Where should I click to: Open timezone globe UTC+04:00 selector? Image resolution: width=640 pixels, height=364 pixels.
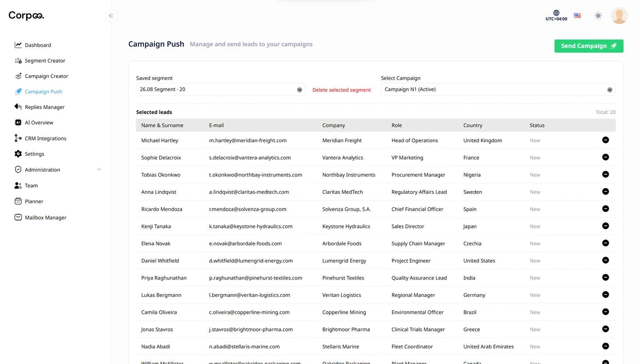[x=556, y=16]
